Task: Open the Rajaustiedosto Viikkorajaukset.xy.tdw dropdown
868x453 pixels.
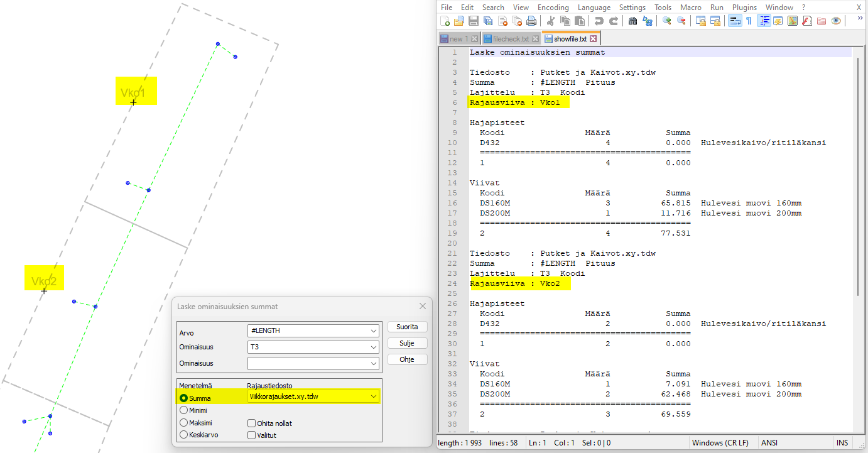Action: pyautogui.click(x=374, y=396)
